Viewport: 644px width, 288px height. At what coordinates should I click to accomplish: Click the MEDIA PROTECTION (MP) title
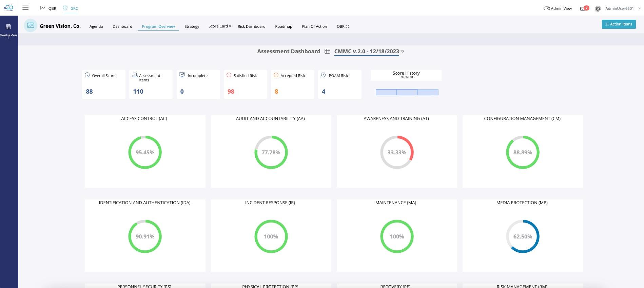click(x=522, y=203)
